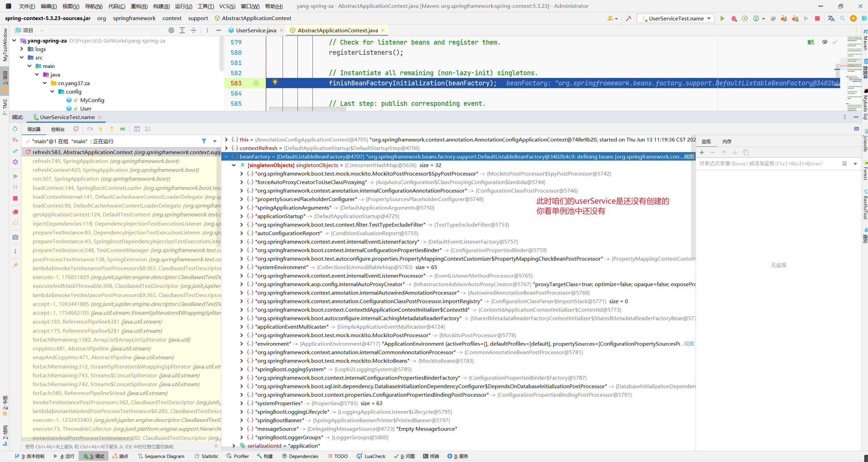The image size is (868, 462).
Task: Run UserServiceTest.name with the green play icon
Action: pyautogui.click(x=722, y=18)
